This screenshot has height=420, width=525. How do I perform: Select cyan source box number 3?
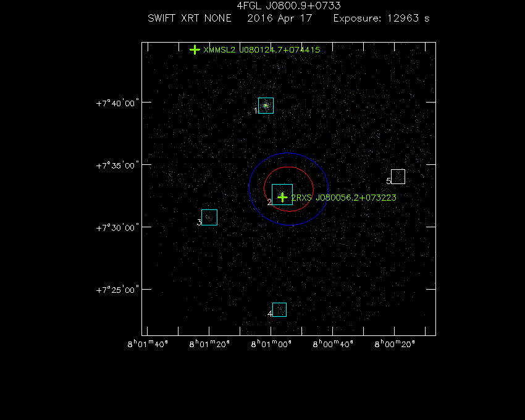tap(209, 217)
